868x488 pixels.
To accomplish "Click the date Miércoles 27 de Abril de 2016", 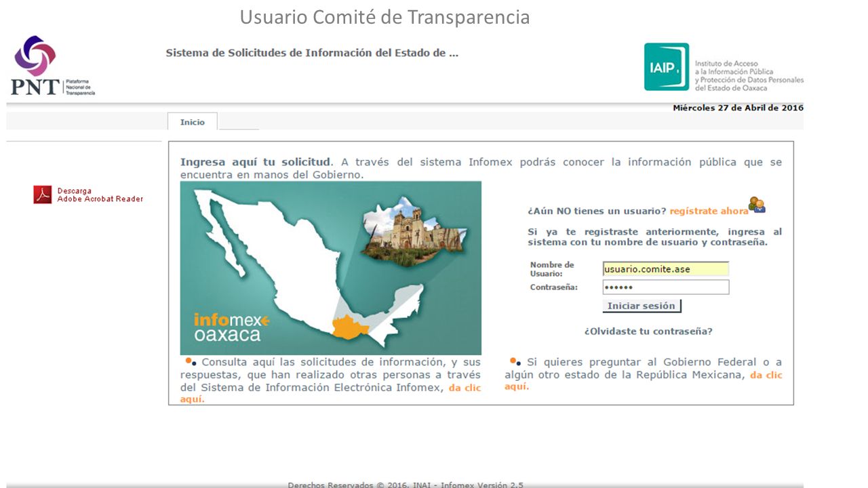I will (x=738, y=108).
